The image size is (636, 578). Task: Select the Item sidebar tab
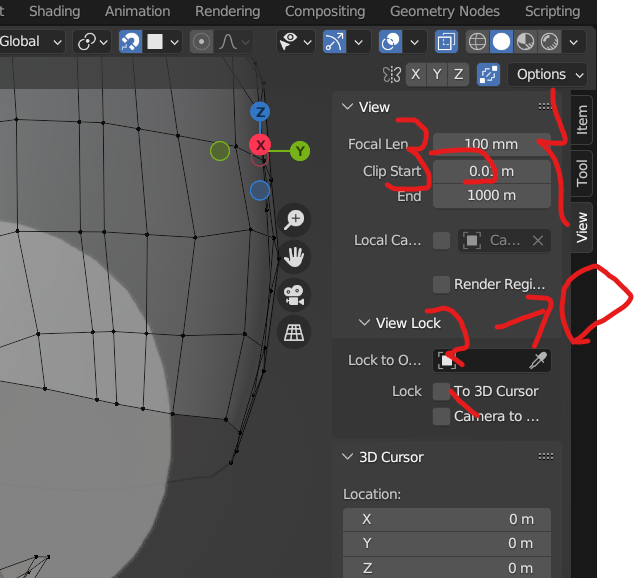point(582,120)
